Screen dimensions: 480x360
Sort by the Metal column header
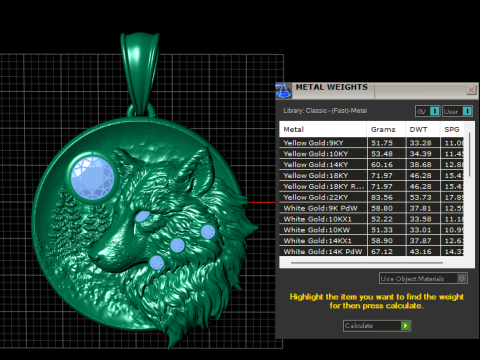323,129
